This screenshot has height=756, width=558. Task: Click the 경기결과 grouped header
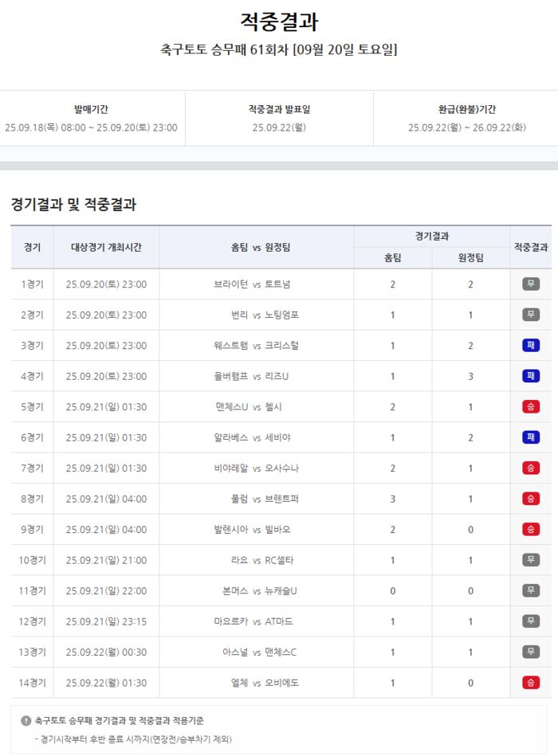point(431,237)
